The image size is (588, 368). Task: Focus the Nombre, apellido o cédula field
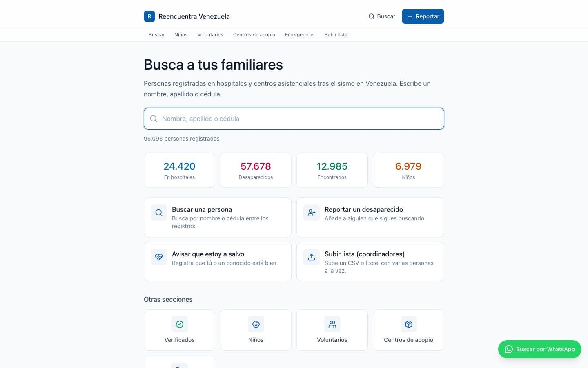click(x=294, y=119)
